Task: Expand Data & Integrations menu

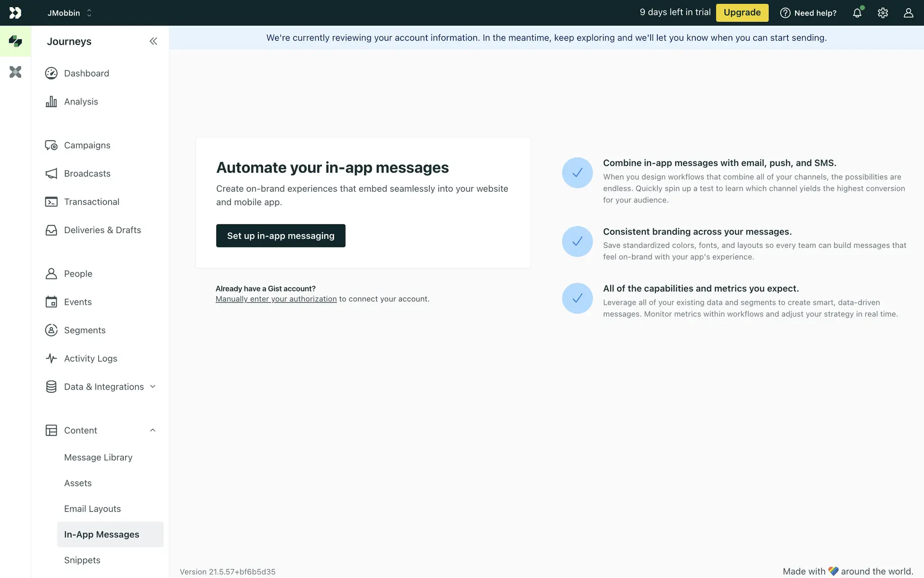Action: (x=153, y=387)
